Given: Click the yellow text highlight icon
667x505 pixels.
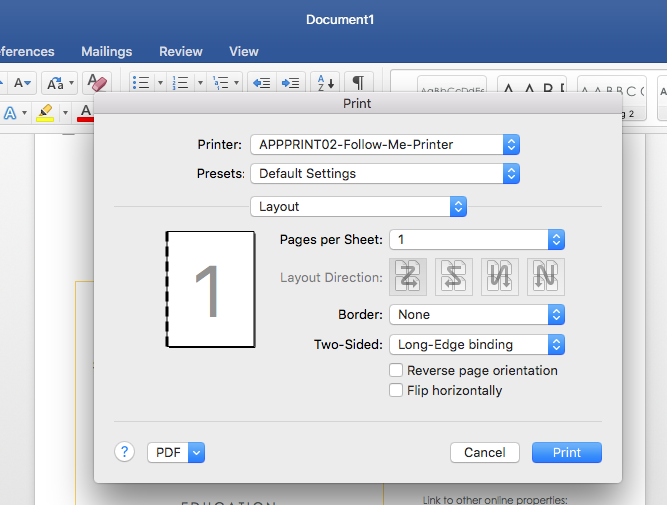Looking at the screenshot, I should pos(45,113).
